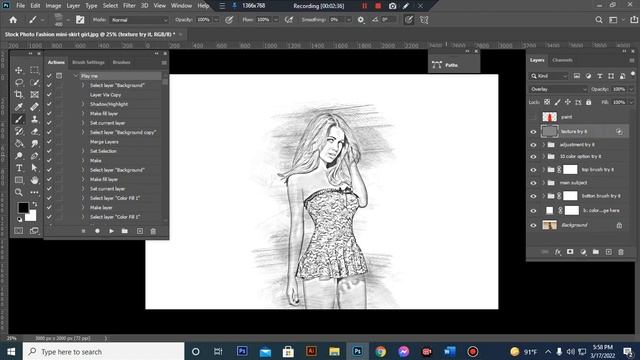The width and height of the screenshot is (640, 360).
Task: Open the Window menu
Action: [181, 6]
